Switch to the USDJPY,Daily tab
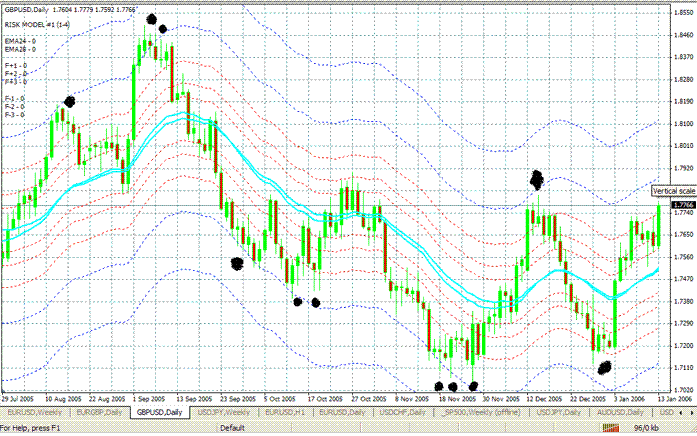 pyautogui.click(x=558, y=412)
